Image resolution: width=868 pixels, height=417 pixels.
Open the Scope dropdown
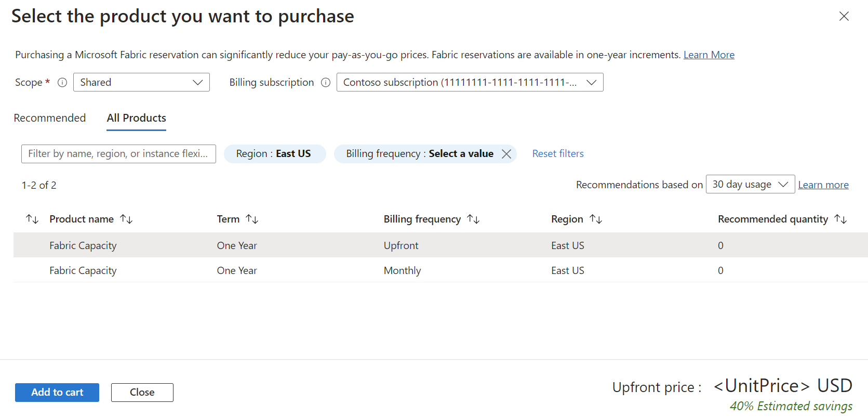coord(141,82)
